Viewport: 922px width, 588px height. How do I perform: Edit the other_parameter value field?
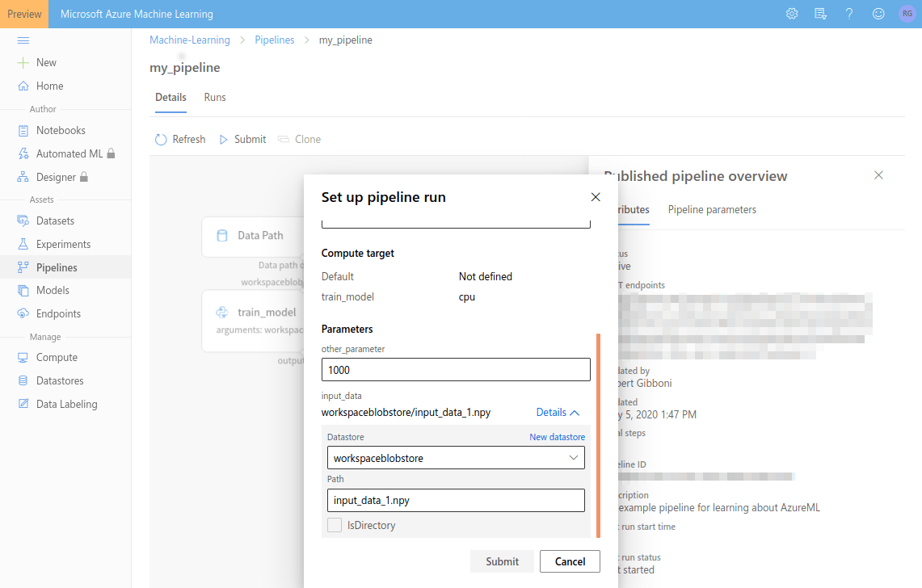(x=456, y=369)
